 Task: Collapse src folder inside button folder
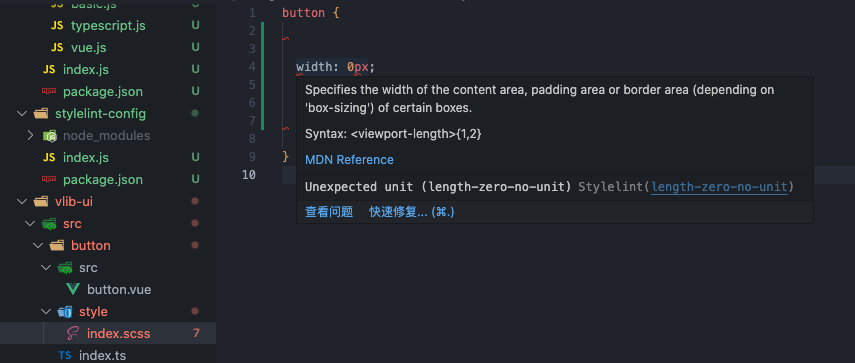point(46,268)
